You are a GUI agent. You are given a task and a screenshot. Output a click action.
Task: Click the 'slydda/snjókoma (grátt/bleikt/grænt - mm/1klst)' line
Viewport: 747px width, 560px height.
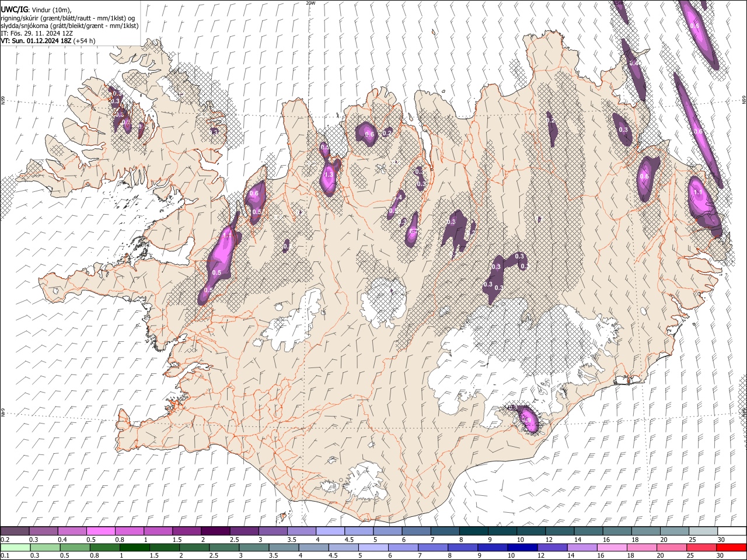pos(69,26)
